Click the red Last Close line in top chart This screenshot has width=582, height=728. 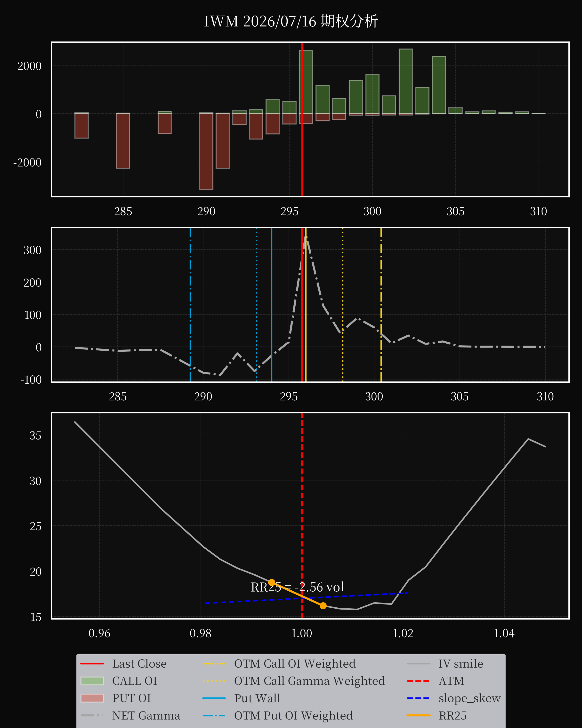click(x=302, y=119)
